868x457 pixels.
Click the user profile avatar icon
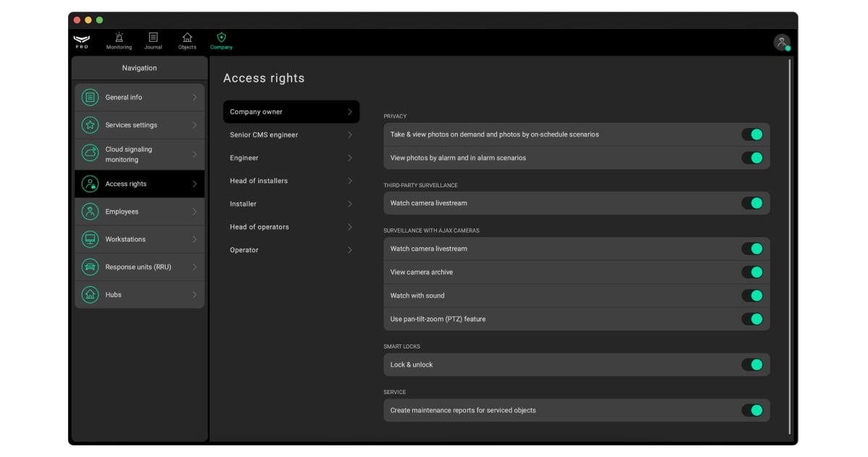[x=781, y=43]
